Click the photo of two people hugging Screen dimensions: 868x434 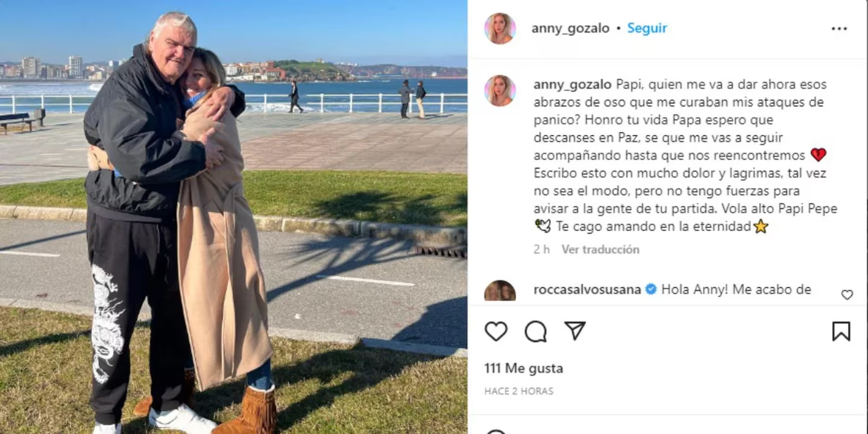[x=233, y=217]
